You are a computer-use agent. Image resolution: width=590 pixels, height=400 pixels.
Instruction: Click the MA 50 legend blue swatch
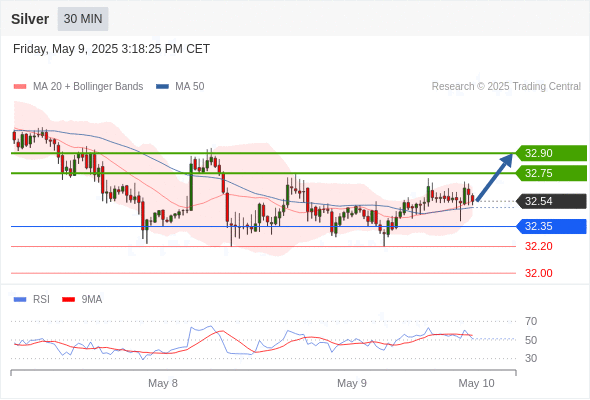[x=162, y=87]
